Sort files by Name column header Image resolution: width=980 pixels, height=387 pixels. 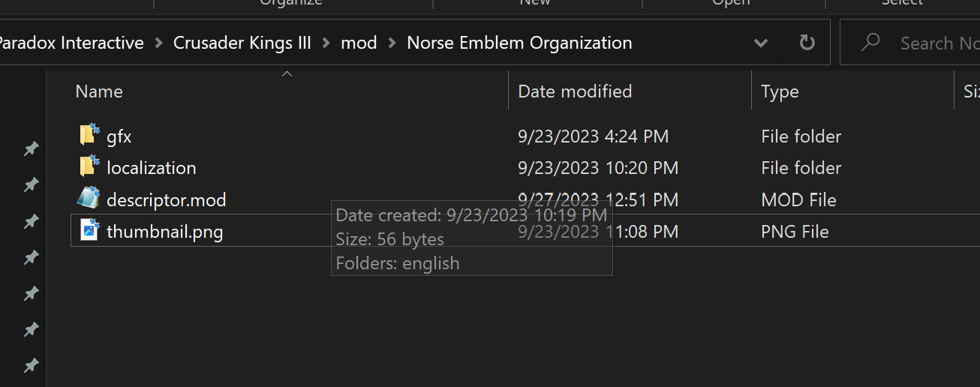coord(99,91)
